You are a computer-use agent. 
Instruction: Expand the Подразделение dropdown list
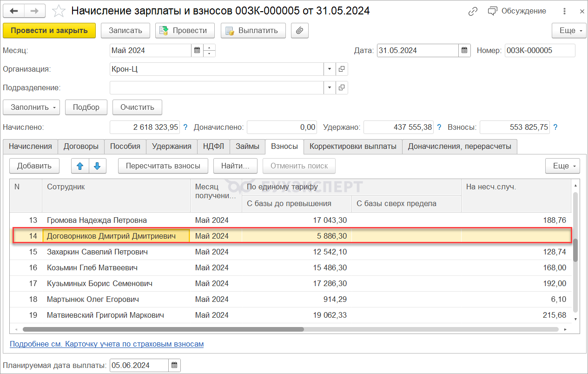(330, 87)
